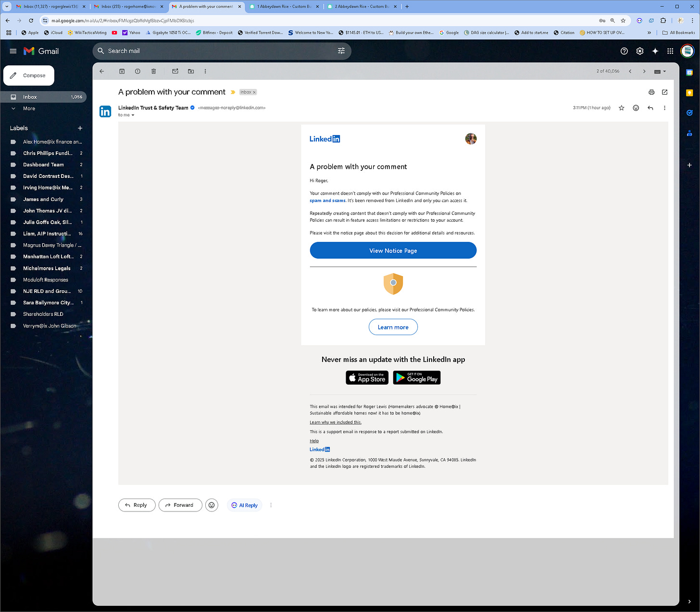Open the tab search dropdown in Chrome
This screenshot has height=612, width=700.
click(x=7, y=7)
